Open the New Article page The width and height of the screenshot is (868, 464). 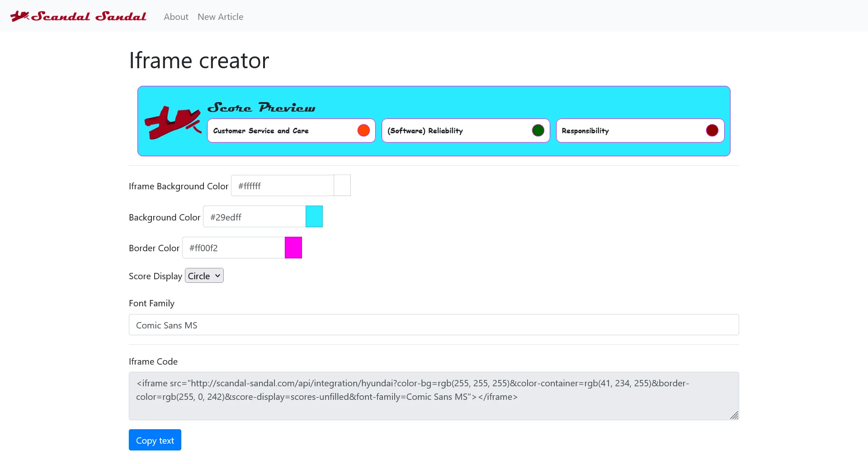220,17
